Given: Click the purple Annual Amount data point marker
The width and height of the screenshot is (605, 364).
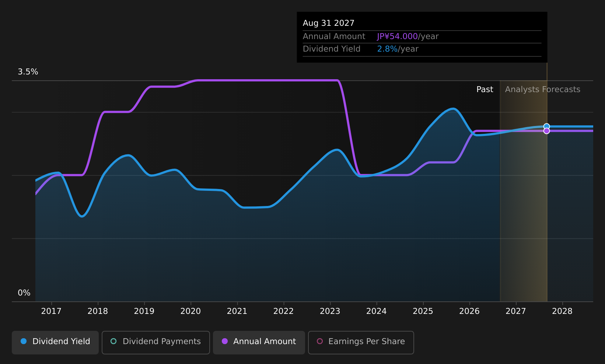Looking at the screenshot, I should coord(546,131).
